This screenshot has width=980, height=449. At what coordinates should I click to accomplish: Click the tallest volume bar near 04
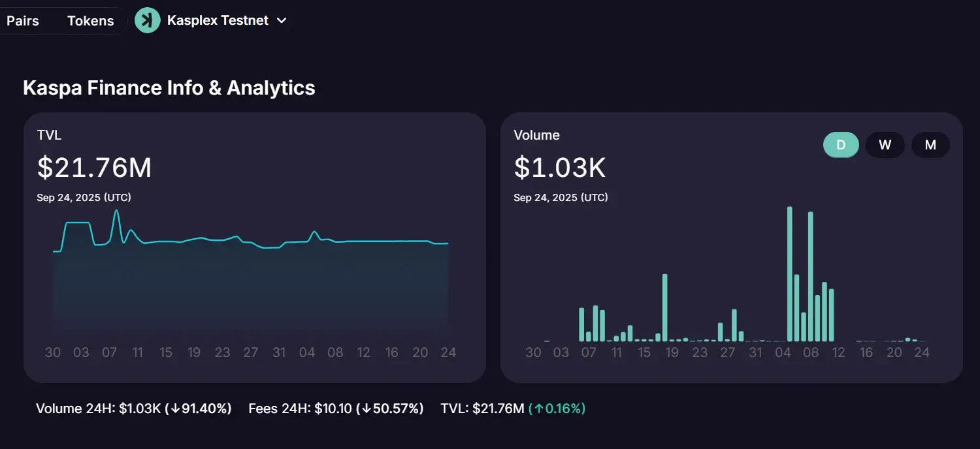789,274
